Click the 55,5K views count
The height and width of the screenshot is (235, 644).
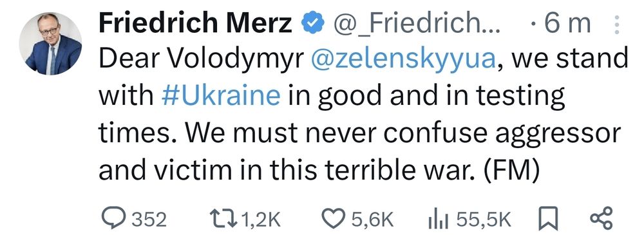484,220
